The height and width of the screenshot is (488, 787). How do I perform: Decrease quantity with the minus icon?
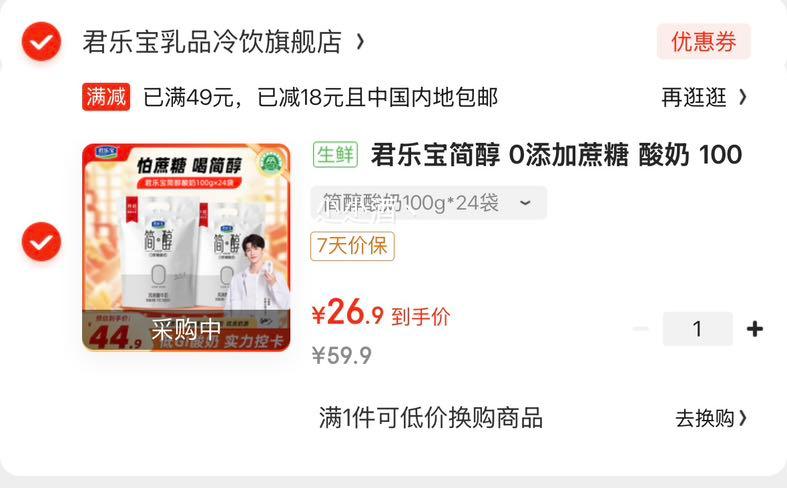[640, 329]
